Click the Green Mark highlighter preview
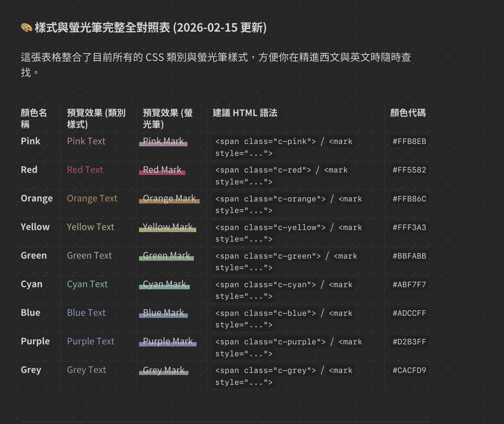The image size is (504, 424). click(167, 256)
